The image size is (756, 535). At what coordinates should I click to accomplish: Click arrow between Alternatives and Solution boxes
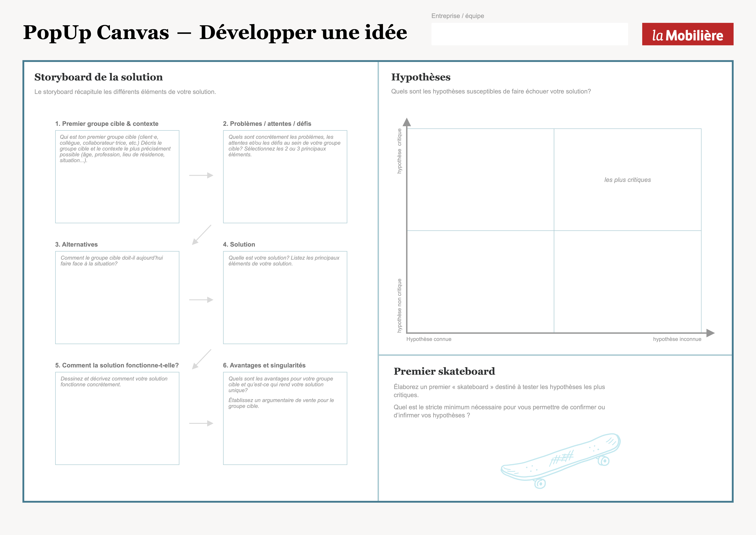point(201,300)
